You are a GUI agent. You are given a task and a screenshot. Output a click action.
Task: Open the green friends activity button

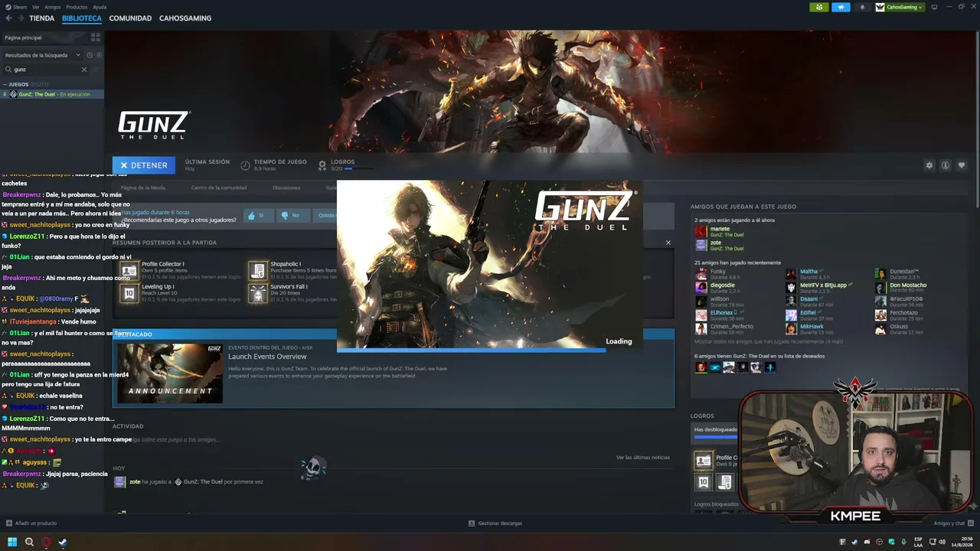[x=818, y=7]
